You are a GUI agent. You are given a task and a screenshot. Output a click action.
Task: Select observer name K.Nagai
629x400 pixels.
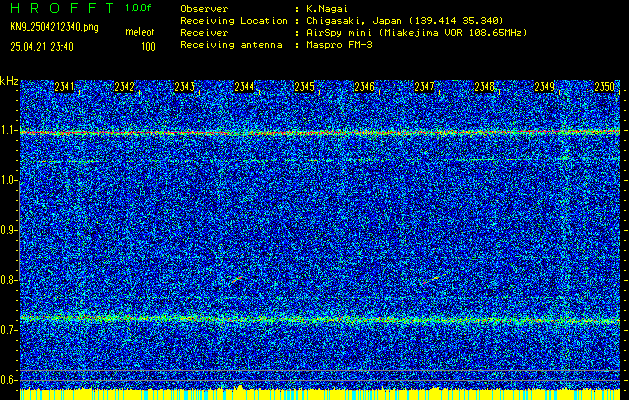pyautogui.click(x=327, y=8)
